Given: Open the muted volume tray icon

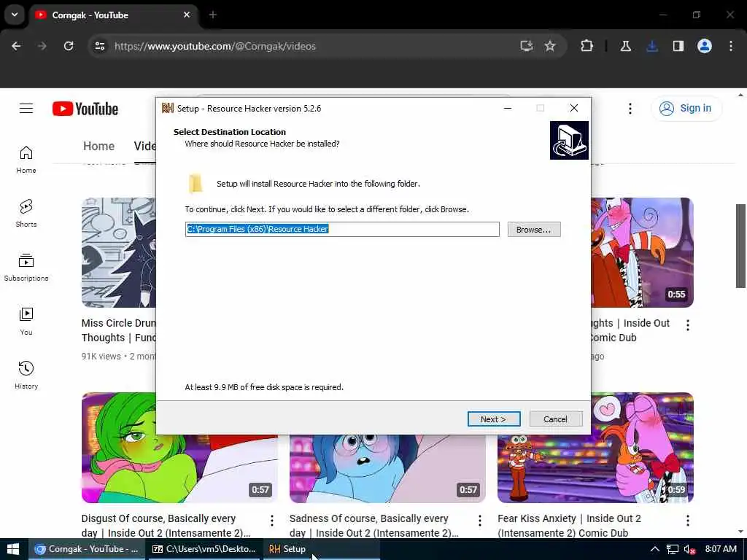Looking at the screenshot, I should point(689,549).
